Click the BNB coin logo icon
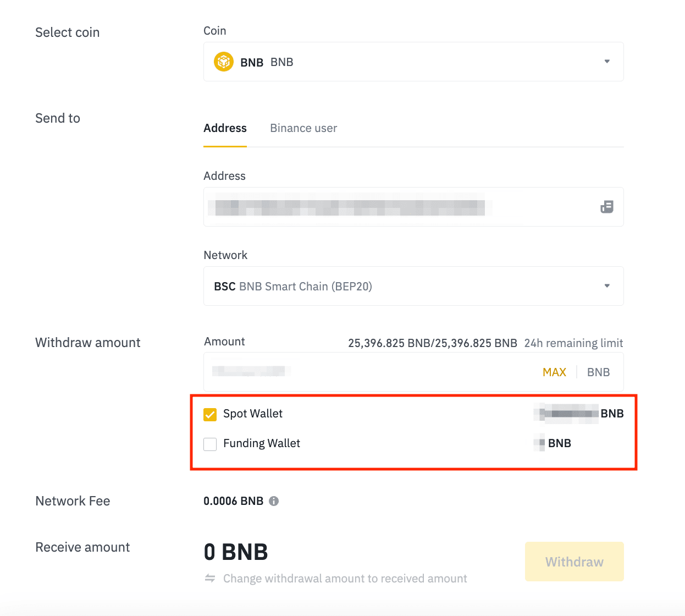Viewport: 685px width, 616px height. pos(224,62)
